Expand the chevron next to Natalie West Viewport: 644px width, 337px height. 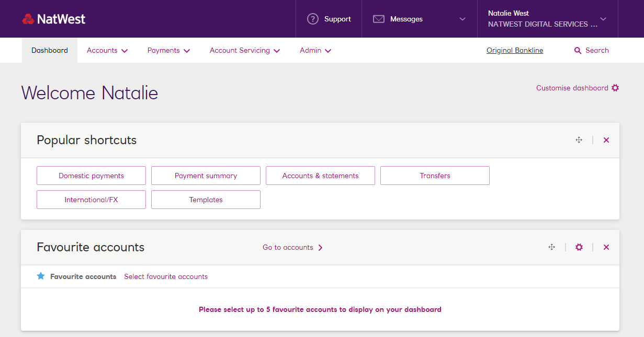603,19
